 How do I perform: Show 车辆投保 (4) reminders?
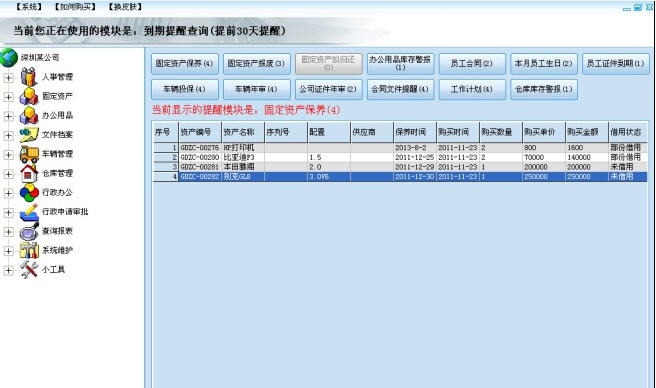[x=184, y=89]
